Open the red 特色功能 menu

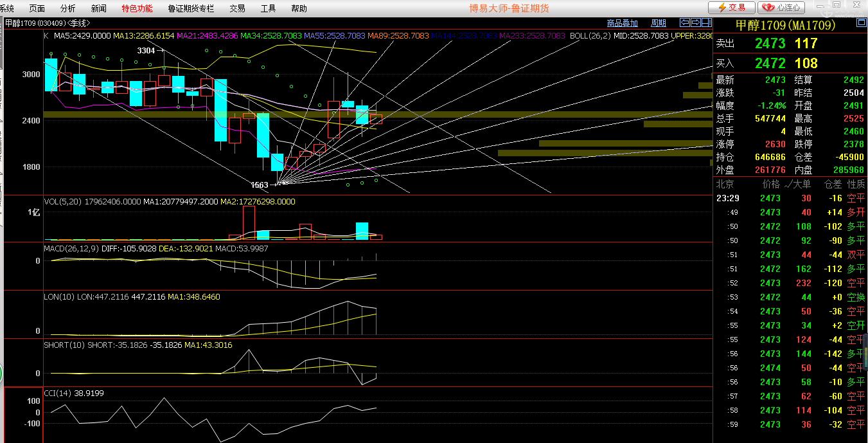tap(137, 8)
